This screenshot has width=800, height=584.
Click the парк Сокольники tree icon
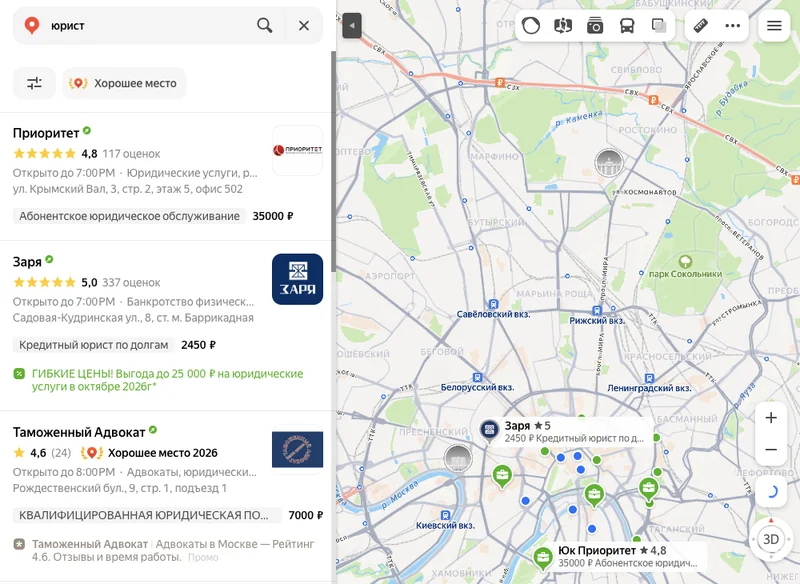(x=685, y=262)
